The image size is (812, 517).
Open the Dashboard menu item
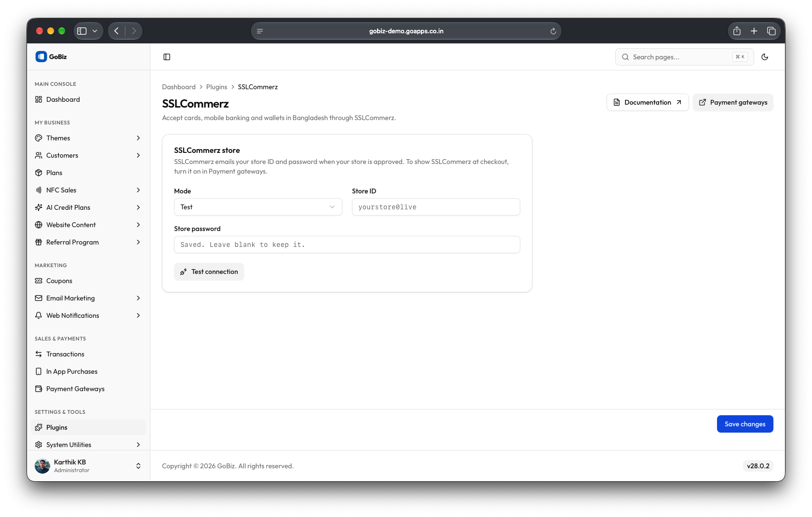tap(88, 99)
